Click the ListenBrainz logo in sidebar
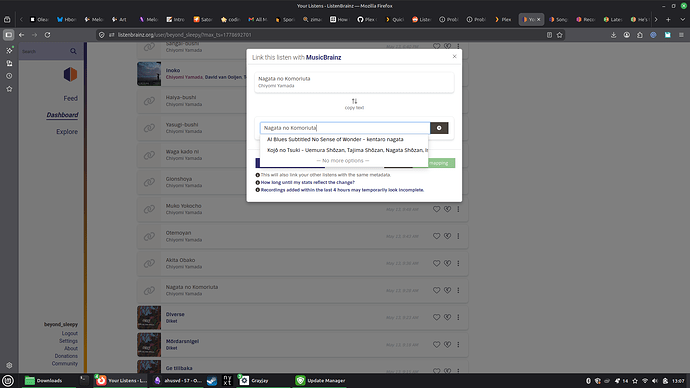The height and width of the screenshot is (388, 690). 70,74
